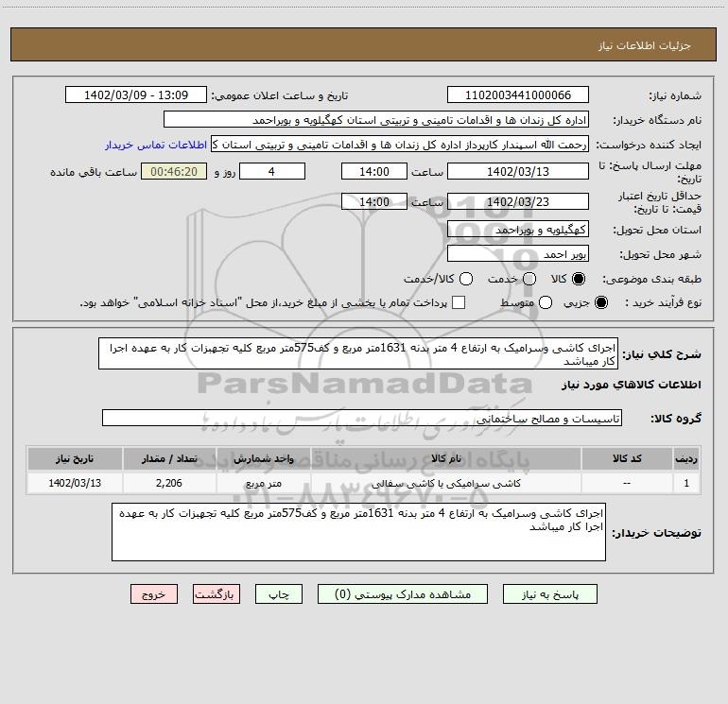Select the کالا/خدمت radio button
Viewport: 728px width, 704px height.
click(x=466, y=279)
